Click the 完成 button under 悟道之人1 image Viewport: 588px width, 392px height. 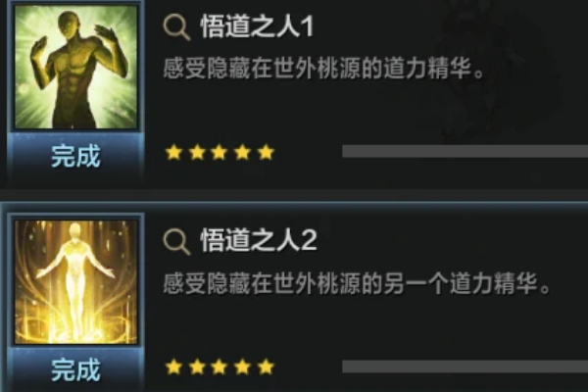pos(75,157)
